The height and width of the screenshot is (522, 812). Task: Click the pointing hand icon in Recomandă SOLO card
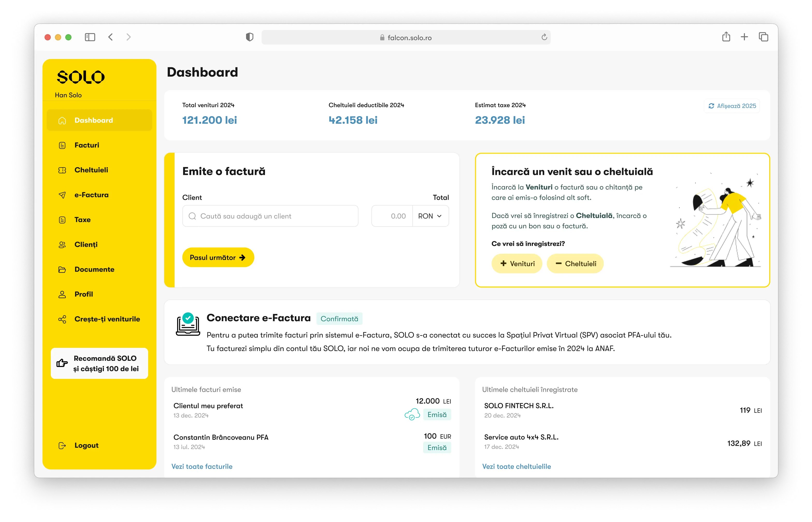click(x=62, y=363)
